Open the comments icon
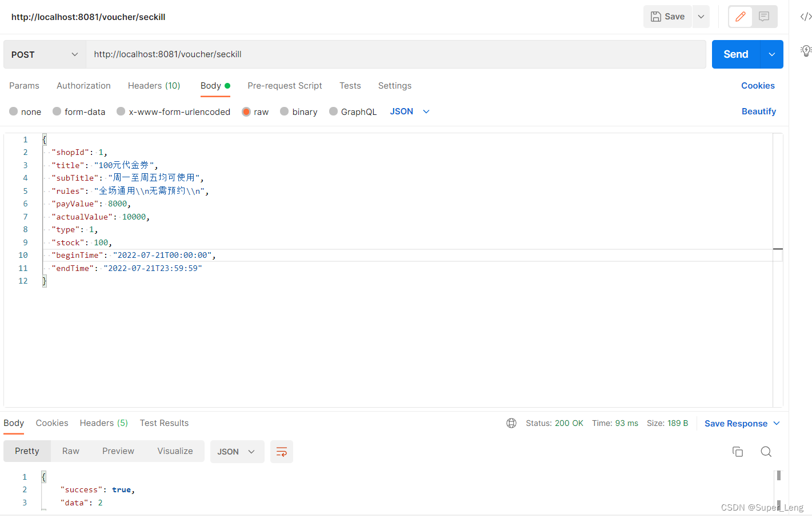 764,17
